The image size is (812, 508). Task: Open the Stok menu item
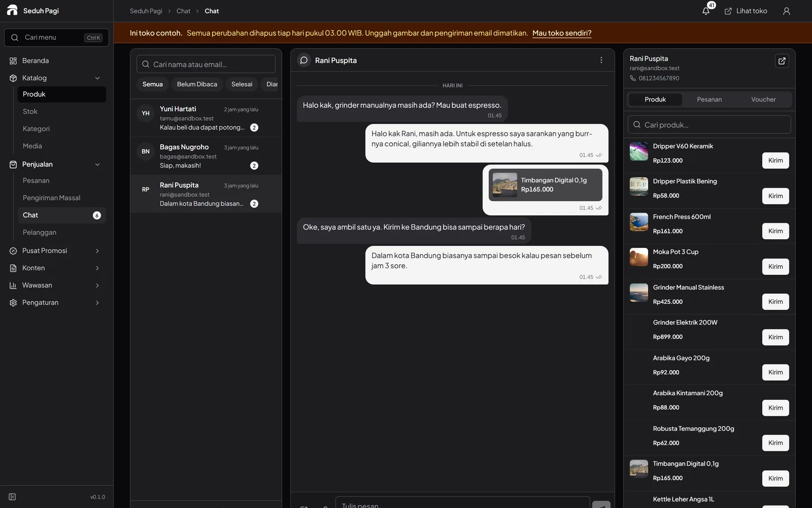tap(61, 111)
